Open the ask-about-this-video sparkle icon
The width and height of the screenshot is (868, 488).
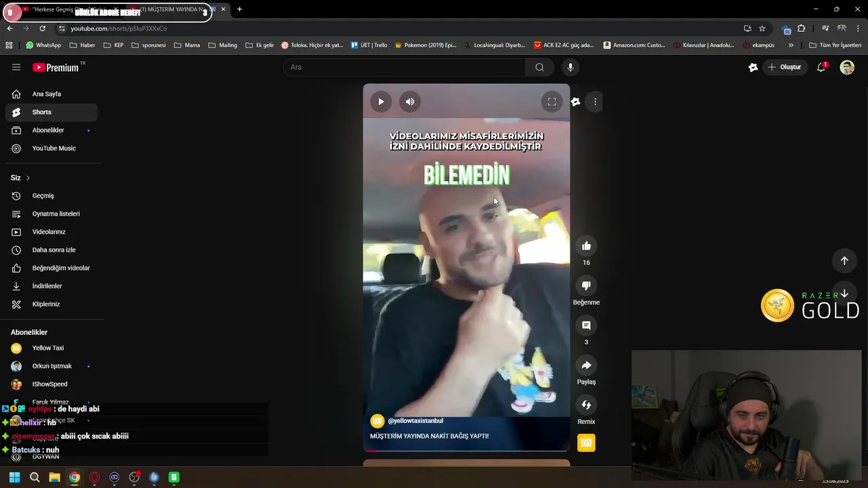(576, 102)
